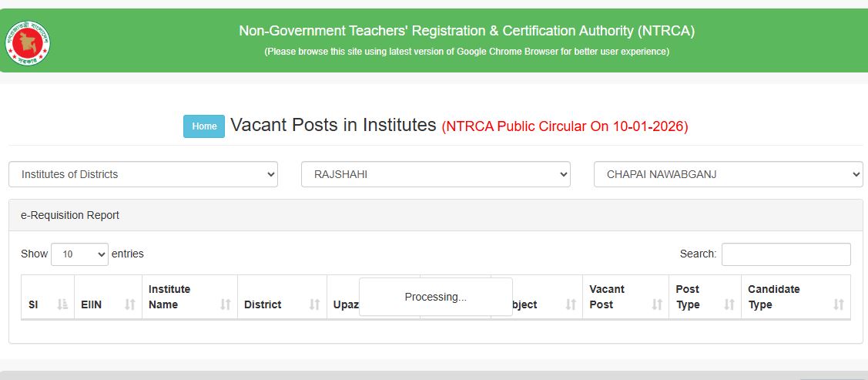Sort table by EIIN using its arrows icon

click(130, 304)
